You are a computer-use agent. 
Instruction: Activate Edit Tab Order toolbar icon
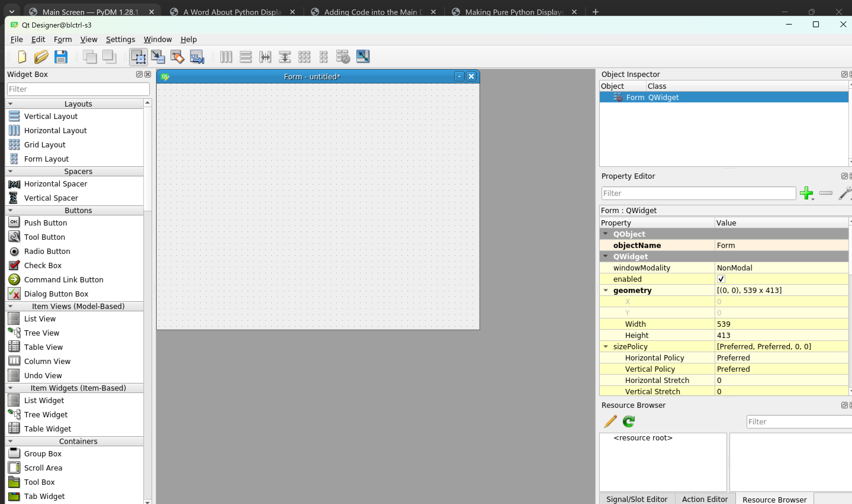tap(197, 57)
